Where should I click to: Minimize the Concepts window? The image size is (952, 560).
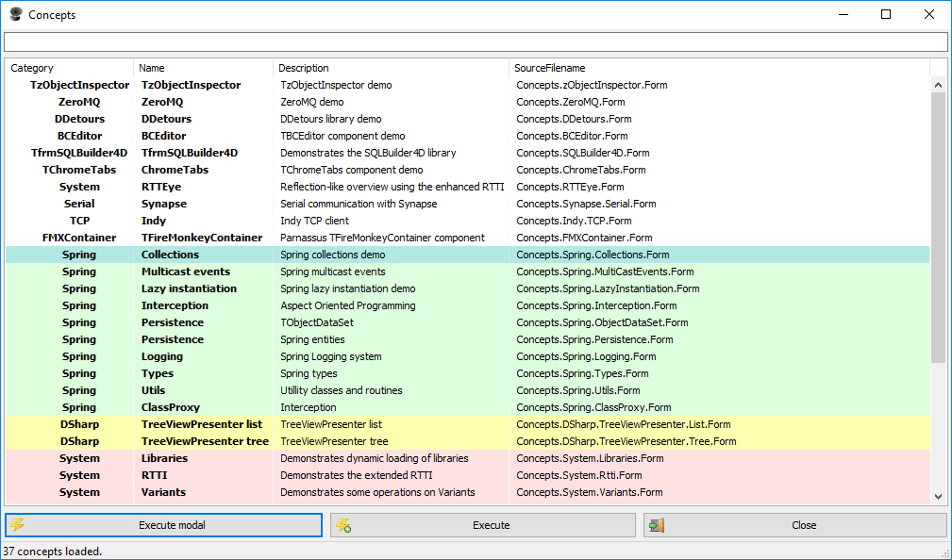pos(843,14)
